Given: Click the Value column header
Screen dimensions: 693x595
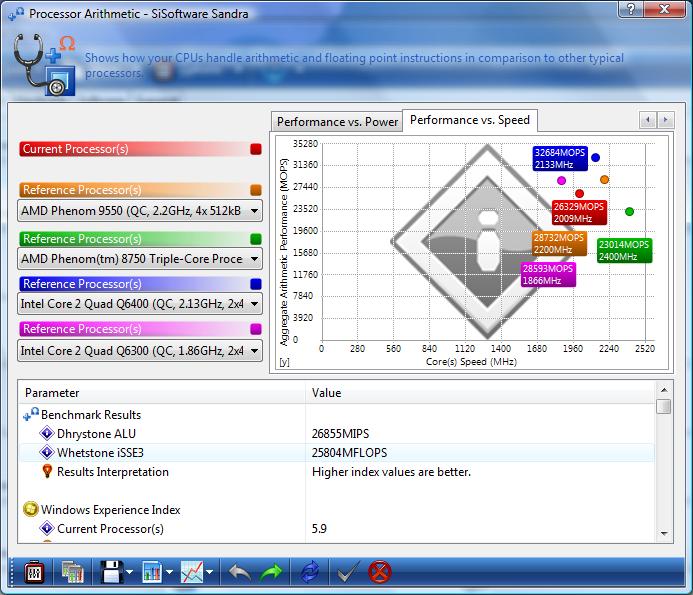Looking at the screenshot, I should (x=480, y=393).
